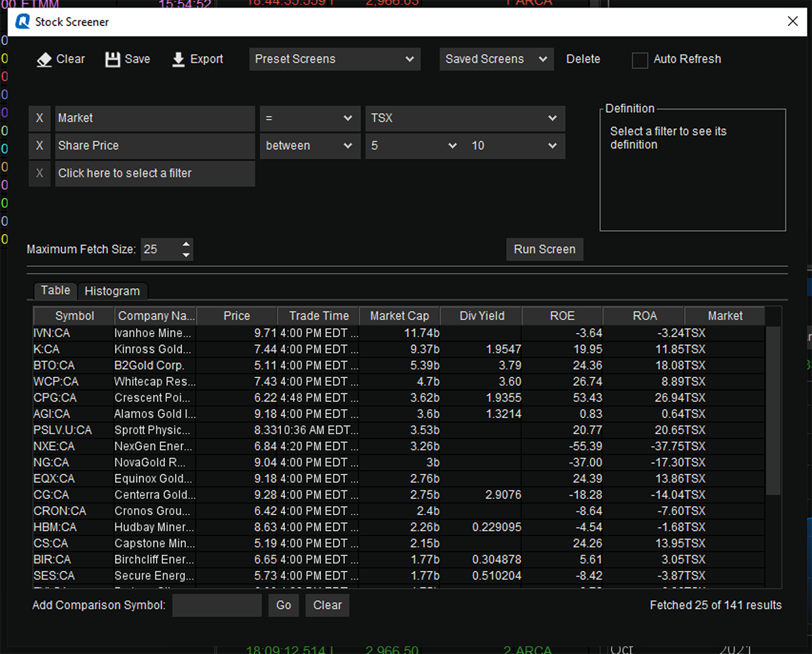Click the Cronos Group company name cell
The height and width of the screenshot is (654, 812).
coord(155,511)
